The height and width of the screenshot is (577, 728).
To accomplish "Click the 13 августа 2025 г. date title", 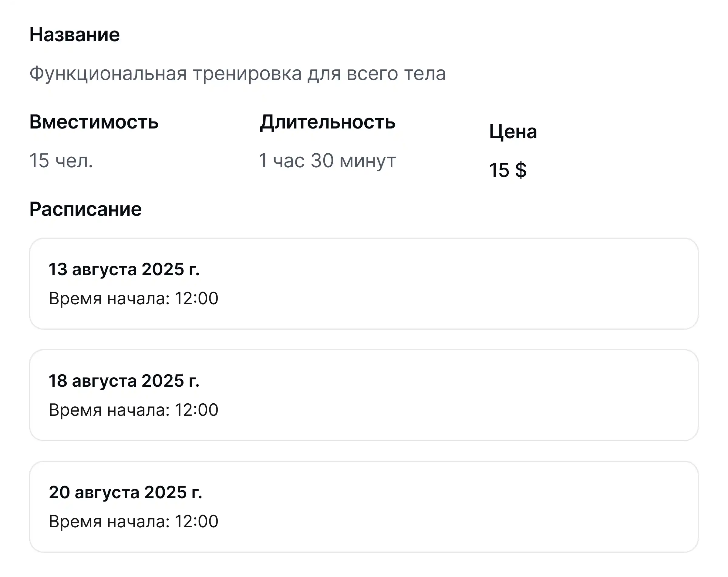I will 124,269.
